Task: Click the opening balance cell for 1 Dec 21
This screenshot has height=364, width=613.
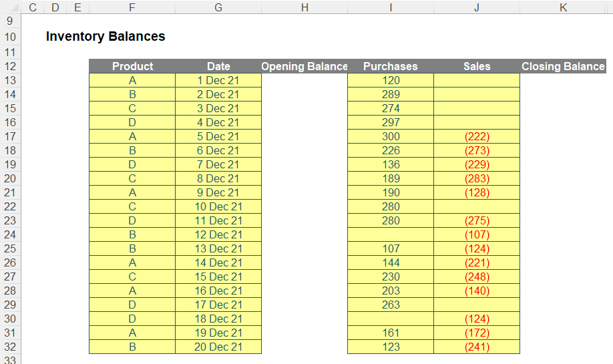Action: [304, 80]
